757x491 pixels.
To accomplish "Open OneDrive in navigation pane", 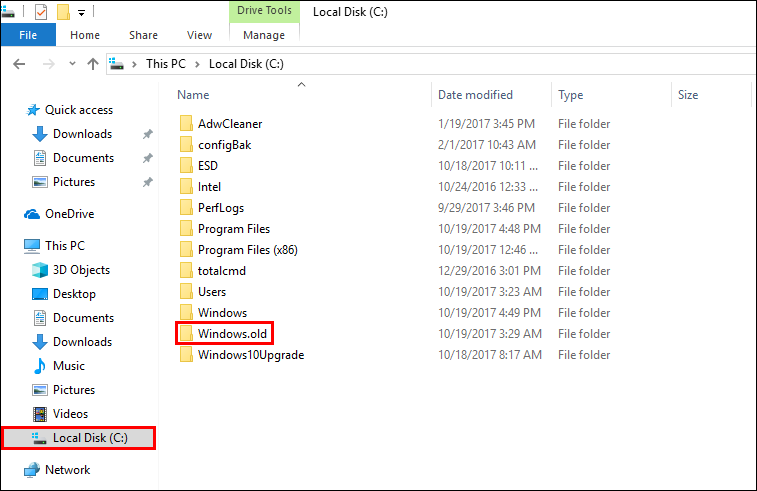I will [70, 214].
